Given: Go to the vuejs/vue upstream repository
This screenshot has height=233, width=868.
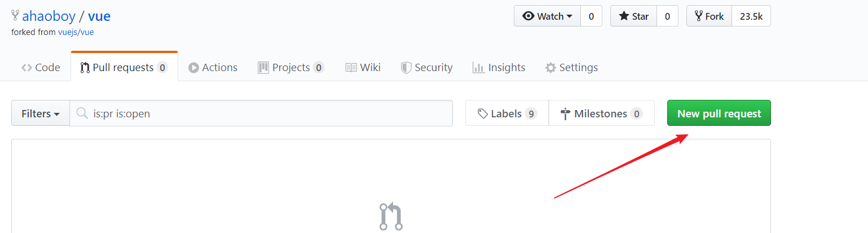Looking at the screenshot, I should (76, 32).
